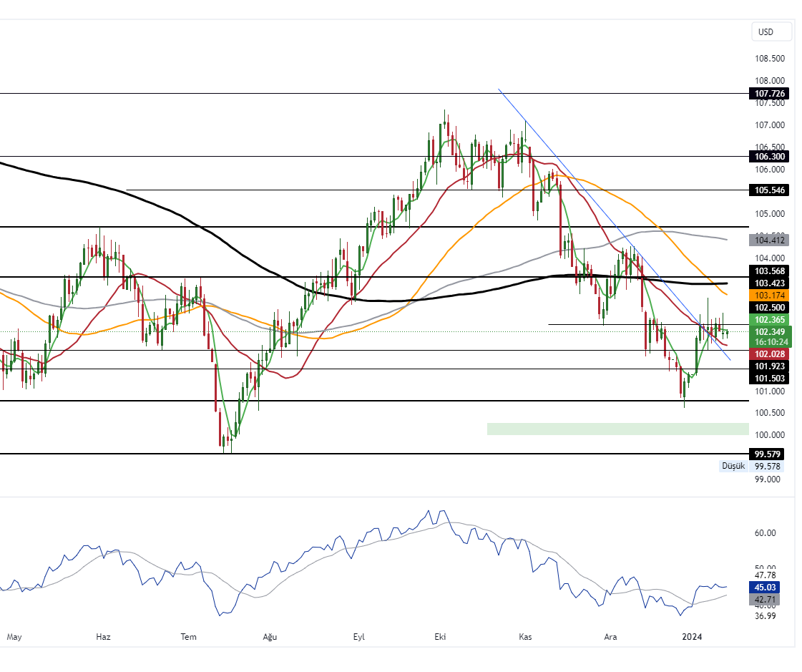802x672 pixels.
Task: Click the 107.726 horizontal line price label
Action: tap(768, 94)
